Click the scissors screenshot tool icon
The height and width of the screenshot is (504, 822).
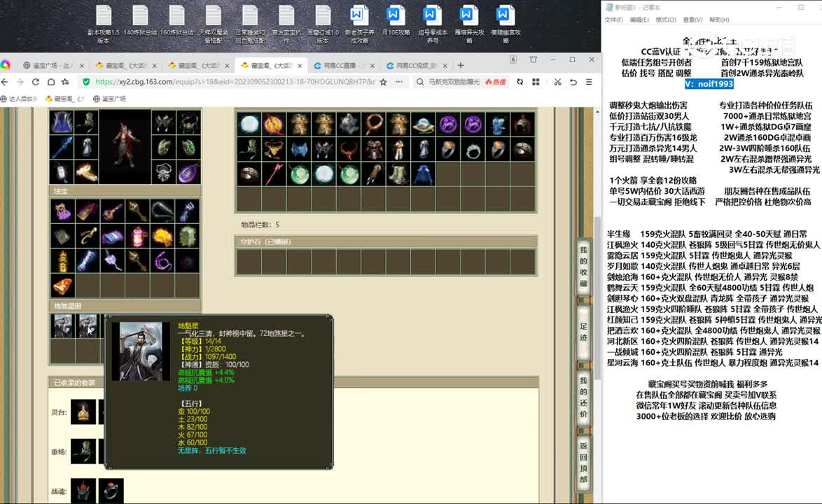[x=557, y=82]
